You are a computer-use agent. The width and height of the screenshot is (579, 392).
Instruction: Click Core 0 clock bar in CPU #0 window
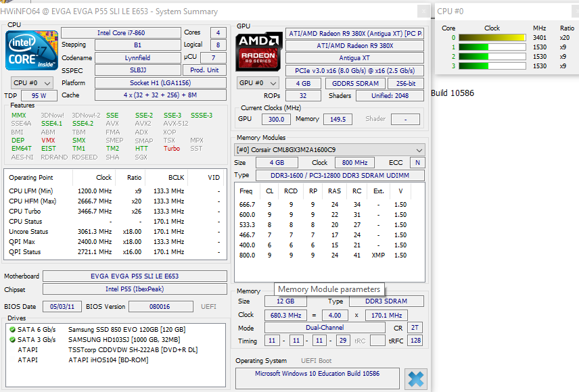coord(492,38)
